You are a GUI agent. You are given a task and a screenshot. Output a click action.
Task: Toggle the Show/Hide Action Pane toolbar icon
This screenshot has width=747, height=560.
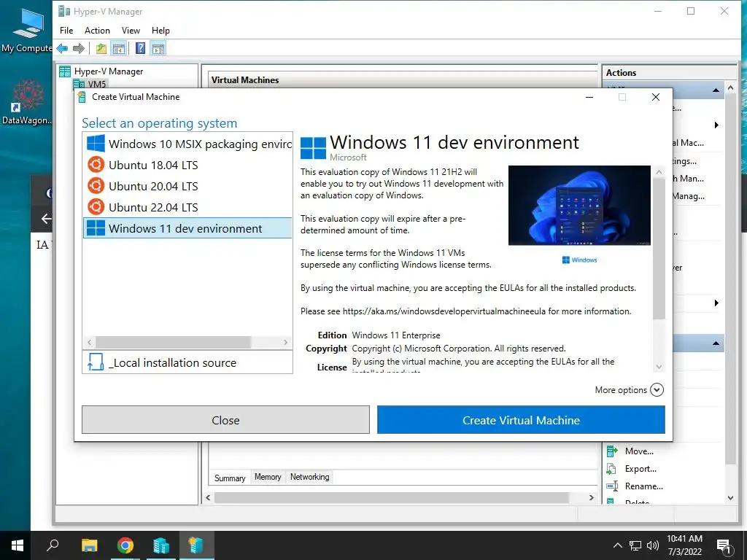pos(158,48)
